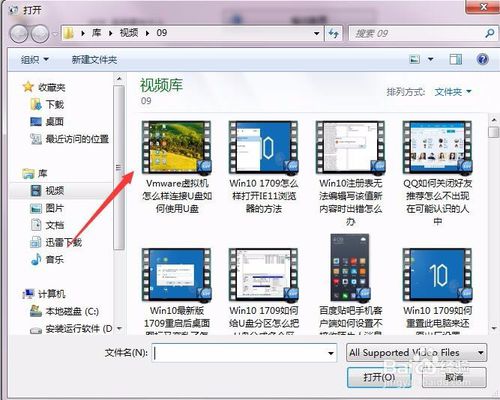Click the search magnifier icon
Image resolution: width=500 pixels, height=400 pixels.
point(489,33)
